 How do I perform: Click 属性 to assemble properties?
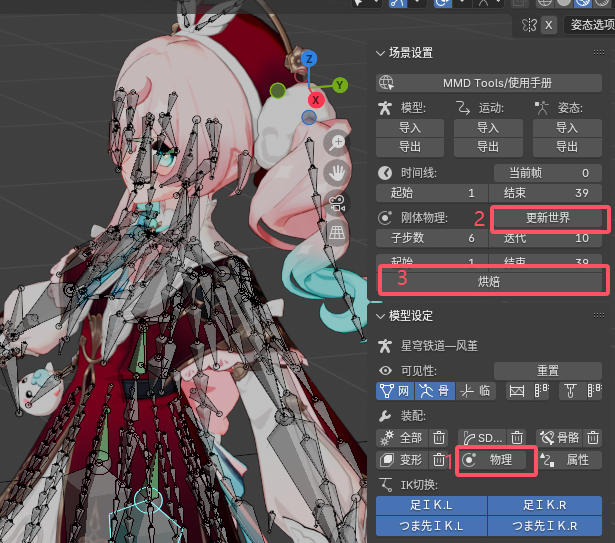click(x=570, y=460)
